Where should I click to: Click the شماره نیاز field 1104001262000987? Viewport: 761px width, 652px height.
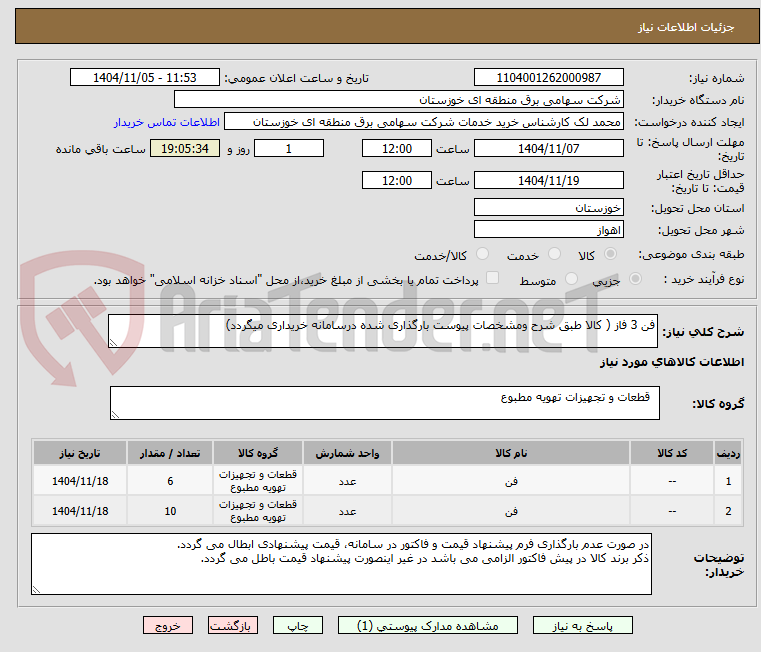tap(548, 77)
